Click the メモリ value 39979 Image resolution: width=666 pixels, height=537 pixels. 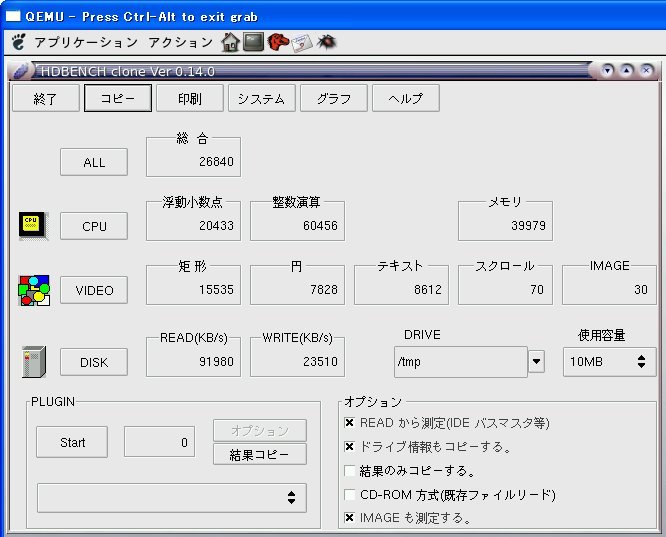(x=528, y=226)
